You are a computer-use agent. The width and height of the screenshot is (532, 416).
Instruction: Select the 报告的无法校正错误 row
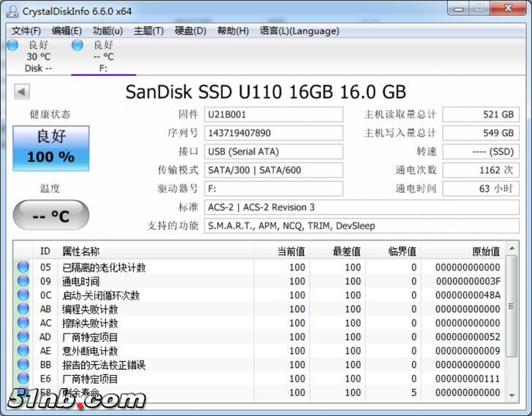coord(259,364)
